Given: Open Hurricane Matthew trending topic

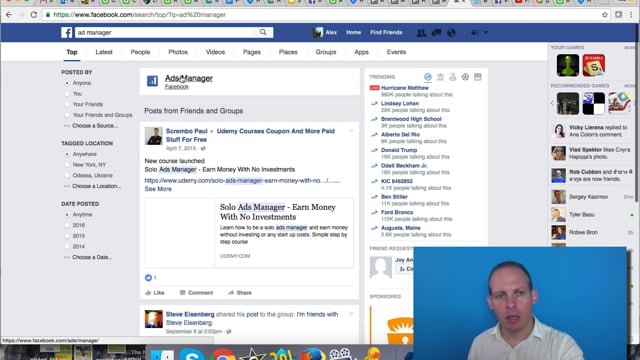Looking at the screenshot, I should 405,88.
